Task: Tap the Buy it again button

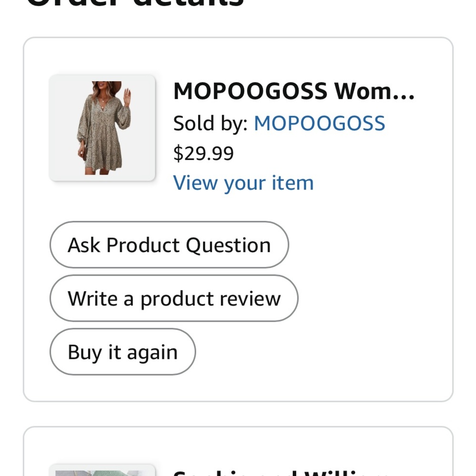Action: [x=123, y=352]
